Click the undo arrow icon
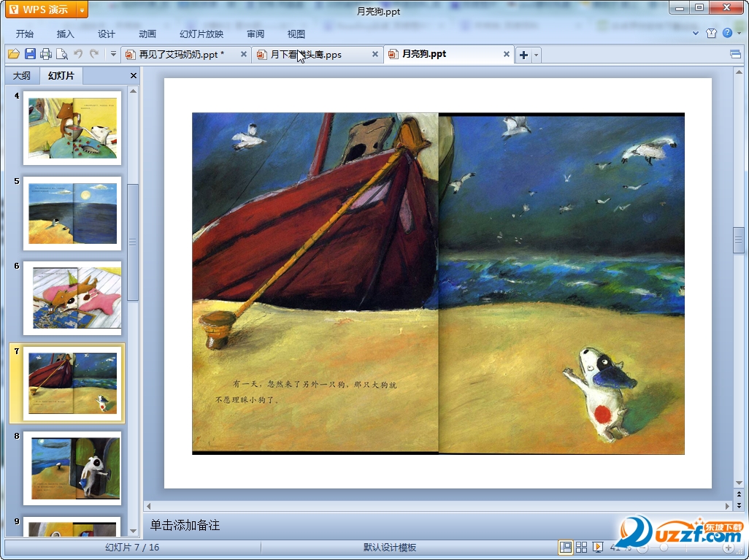 coord(78,54)
